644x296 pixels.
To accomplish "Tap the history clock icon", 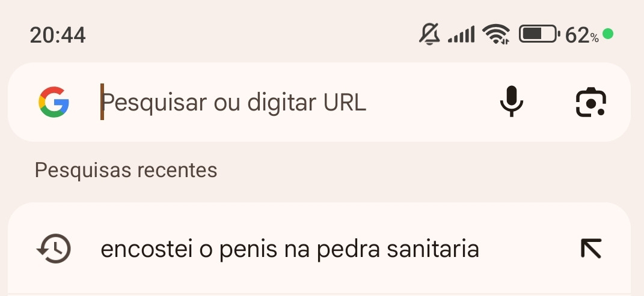I will (x=54, y=249).
